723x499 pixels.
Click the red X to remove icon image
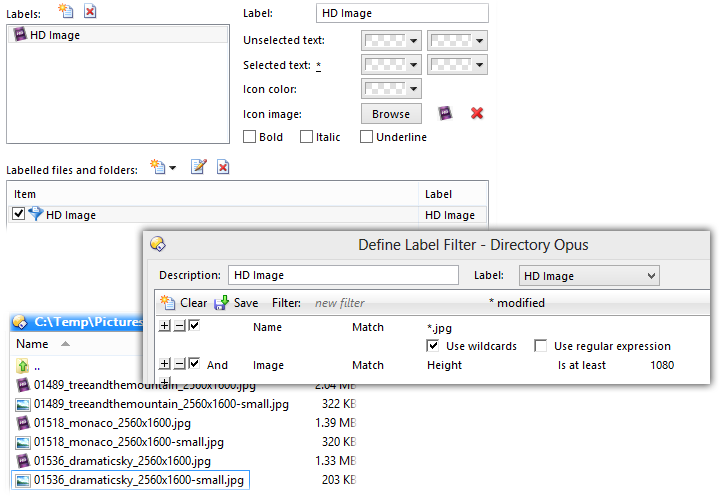coord(477,113)
